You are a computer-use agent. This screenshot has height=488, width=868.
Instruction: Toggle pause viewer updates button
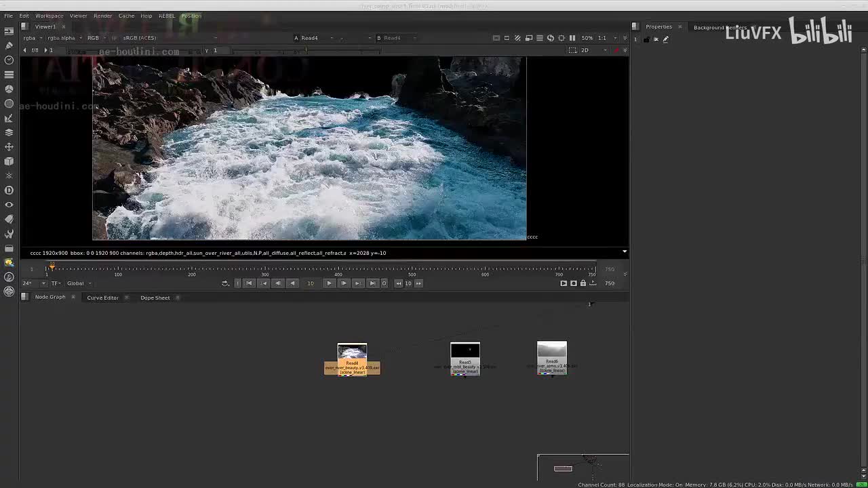point(572,38)
